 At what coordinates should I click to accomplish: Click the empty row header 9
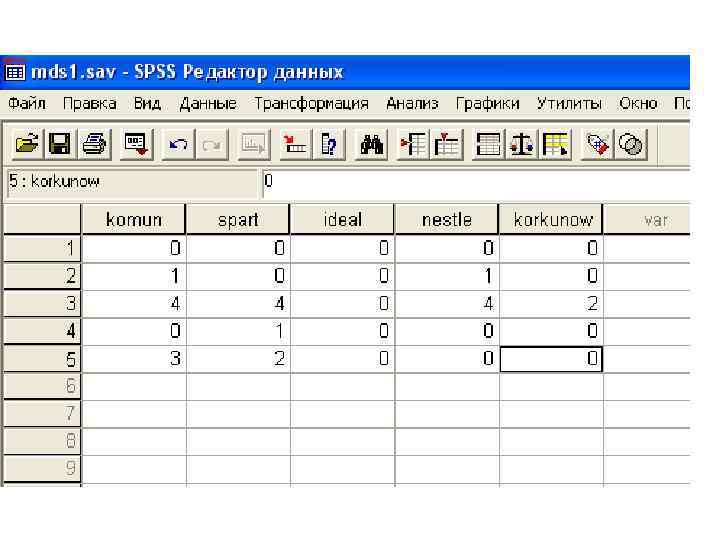(x=42, y=468)
